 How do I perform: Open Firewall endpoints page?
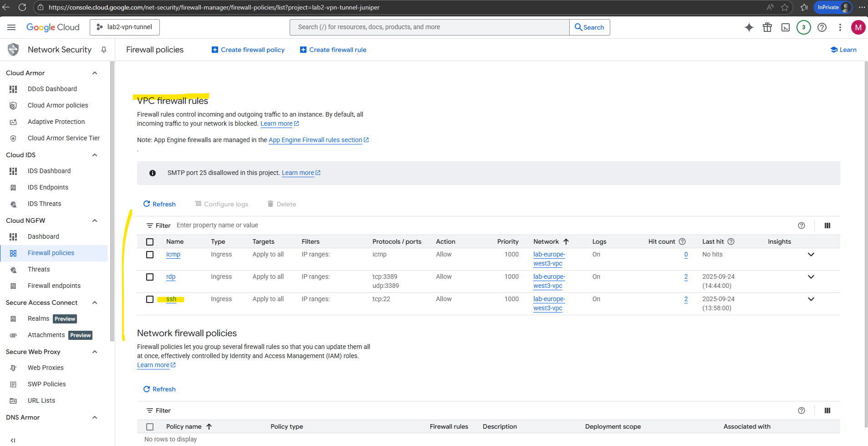coord(54,286)
